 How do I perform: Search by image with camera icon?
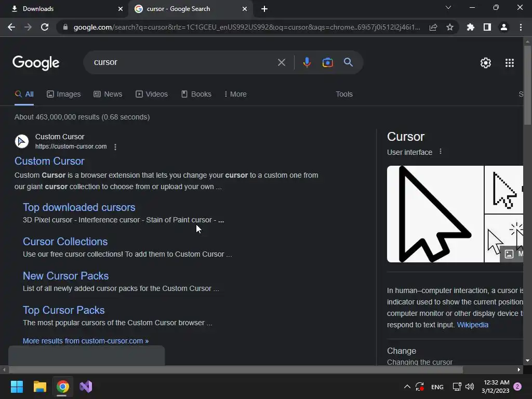coord(328,62)
